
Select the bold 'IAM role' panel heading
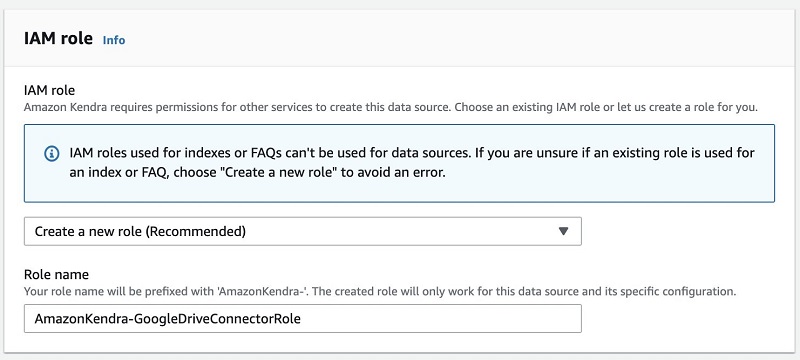59,39
